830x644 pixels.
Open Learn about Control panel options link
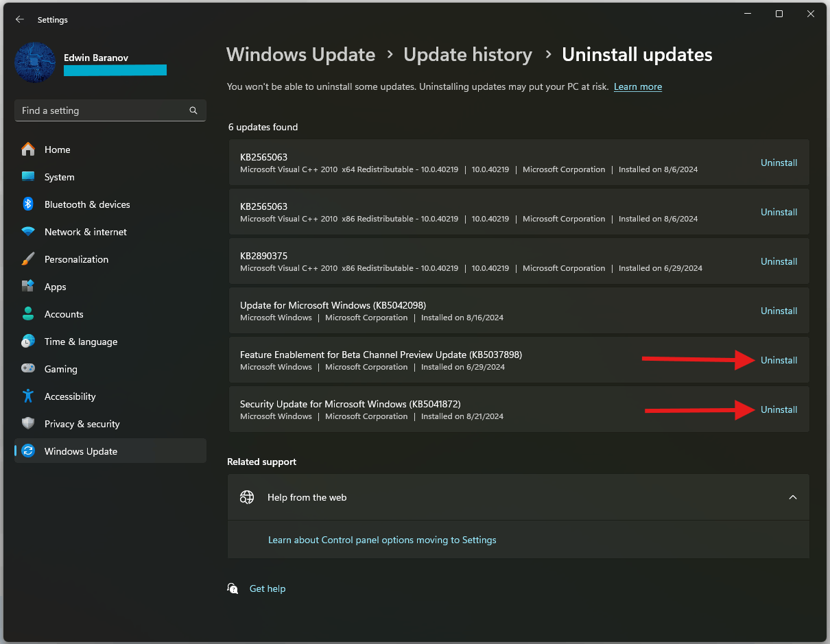382,540
